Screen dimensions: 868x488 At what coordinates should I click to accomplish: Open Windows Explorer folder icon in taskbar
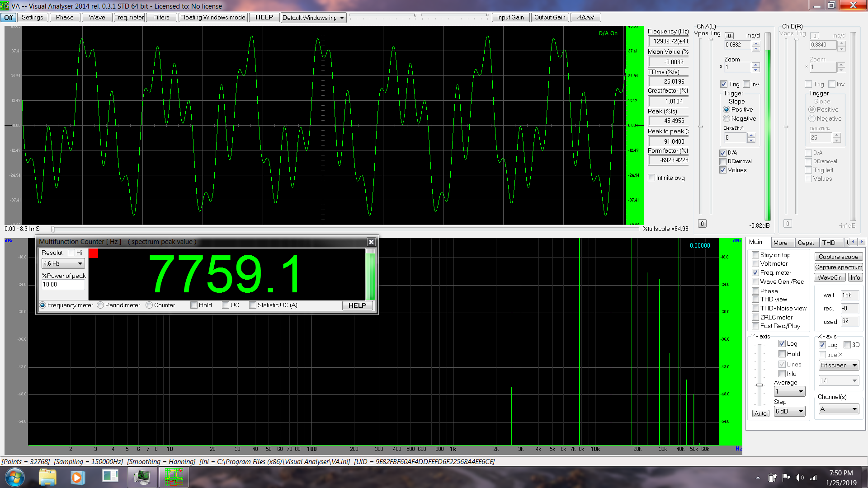47,477
